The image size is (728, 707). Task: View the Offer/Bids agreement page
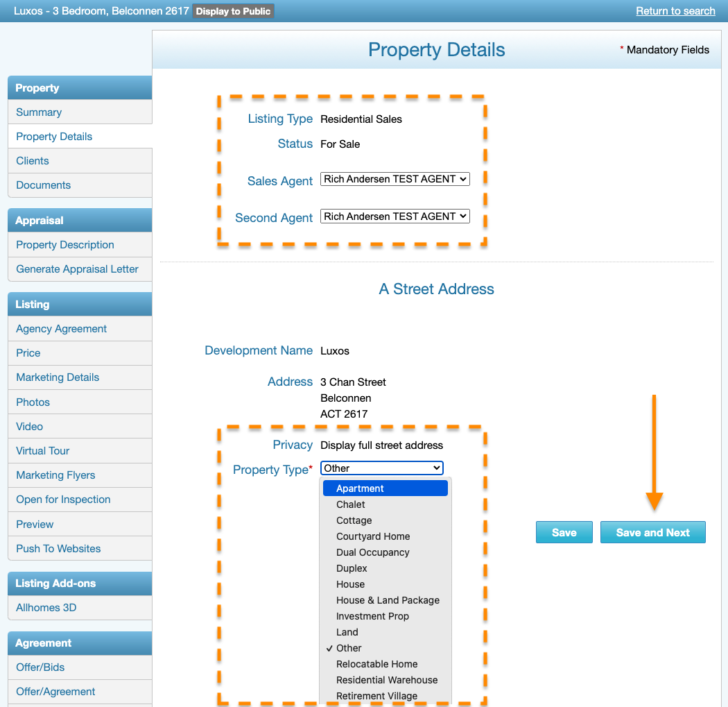pyautogui.click(x=38, y=667)
